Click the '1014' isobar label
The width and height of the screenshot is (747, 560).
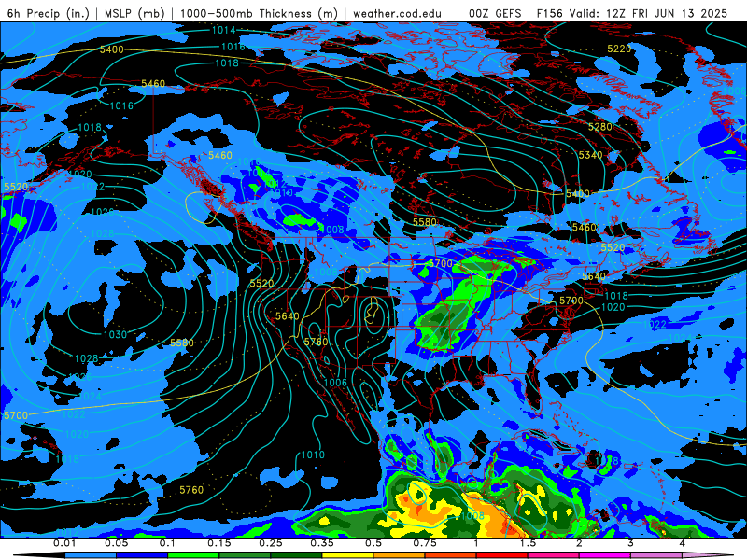point(223,30)
